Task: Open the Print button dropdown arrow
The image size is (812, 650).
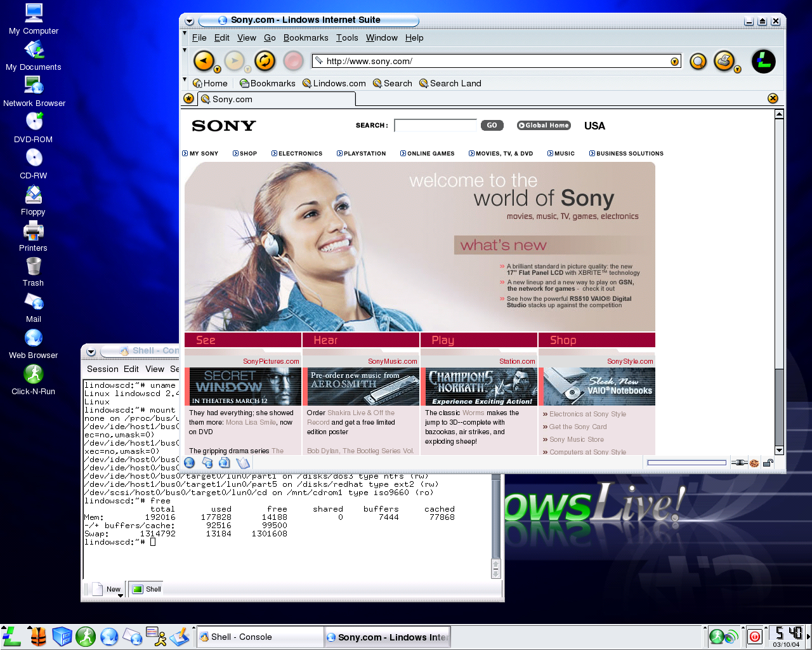Action: coord(737,70)
